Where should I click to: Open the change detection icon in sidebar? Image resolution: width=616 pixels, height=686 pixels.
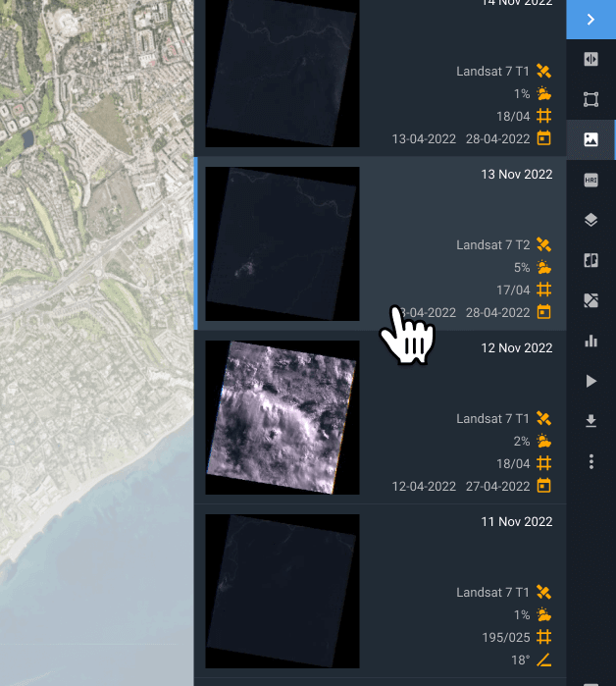[x=590, y=300]
